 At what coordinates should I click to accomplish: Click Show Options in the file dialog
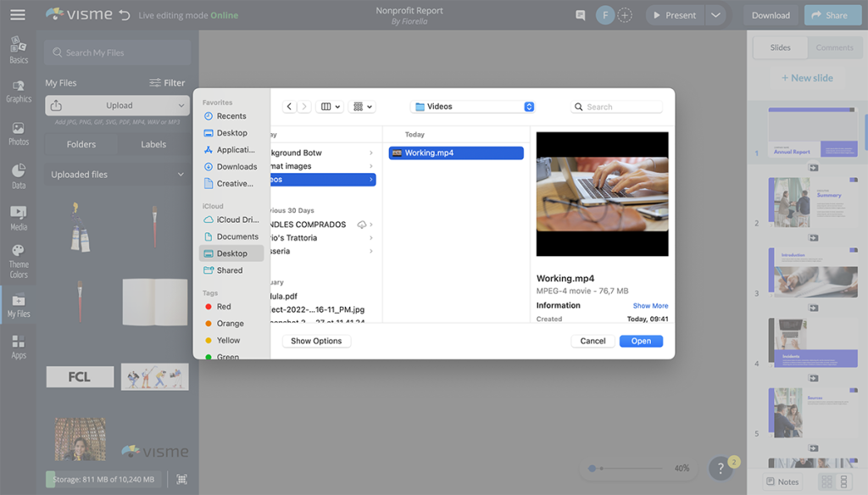(x=316, y=340)
